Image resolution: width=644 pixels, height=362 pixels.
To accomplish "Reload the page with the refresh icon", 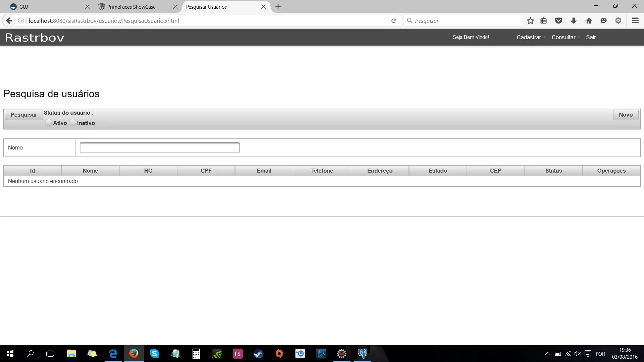I will (x=394, y=21).
